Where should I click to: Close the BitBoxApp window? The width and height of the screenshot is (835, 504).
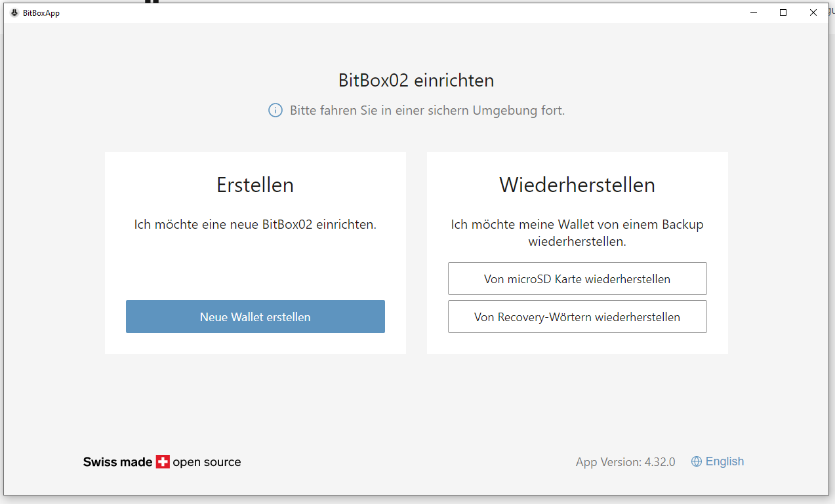[x=813, y=12]
